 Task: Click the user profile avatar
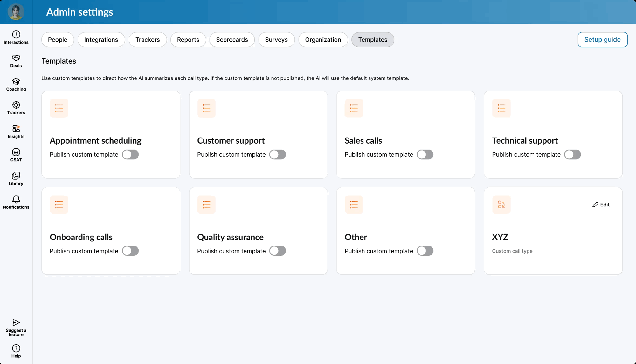pos(16,11)
